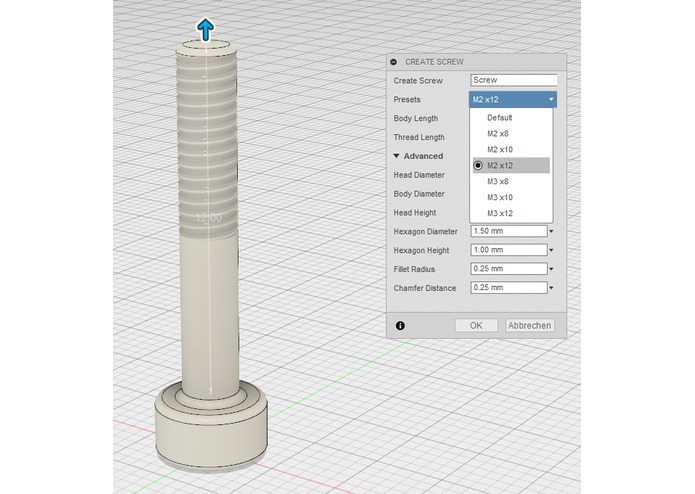Click the Thread Length label
This screenshot has width=695, height=494.
pyautogui.click(x=419, y=137)
